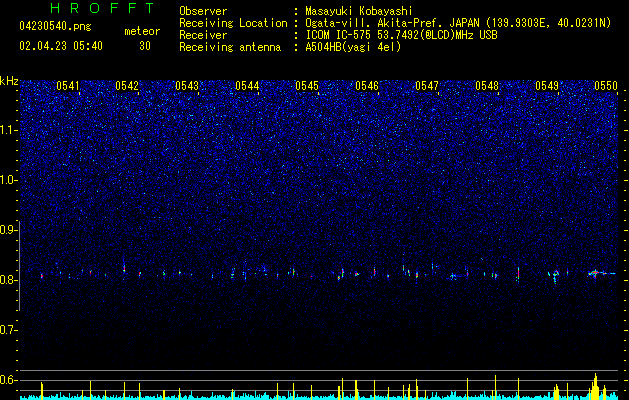This screenshot has width=629, height=400.
Task: Click the 0549 time marker
Action: (547, 86)
